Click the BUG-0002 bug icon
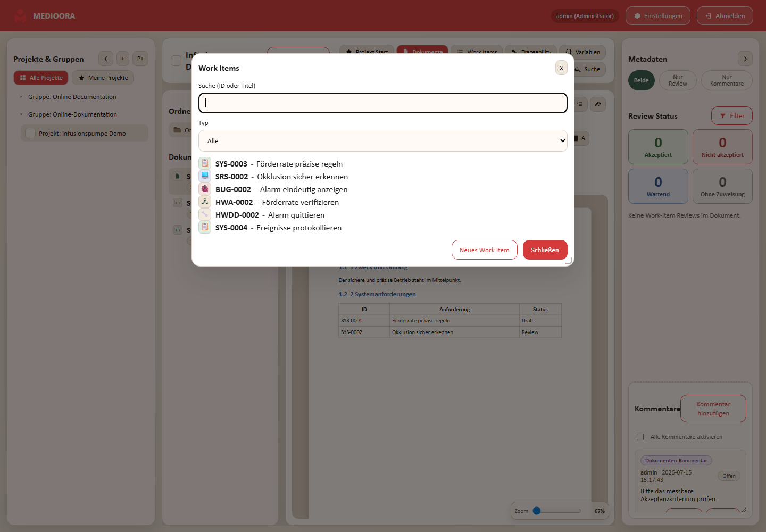 coord(205,189)
